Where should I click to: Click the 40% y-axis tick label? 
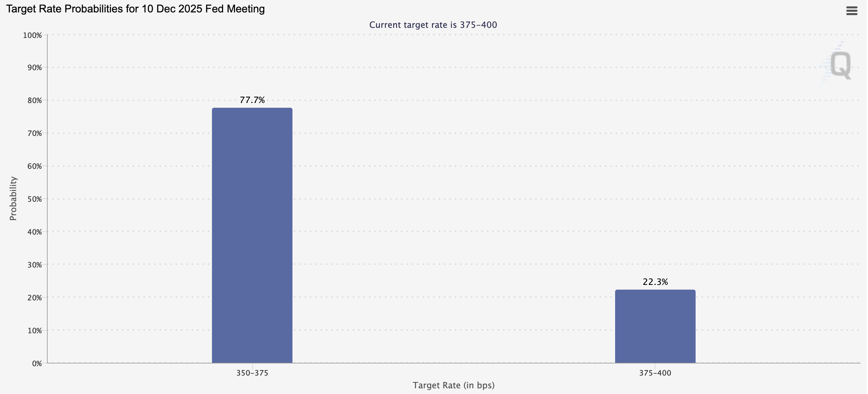click(x=34, y=232)
